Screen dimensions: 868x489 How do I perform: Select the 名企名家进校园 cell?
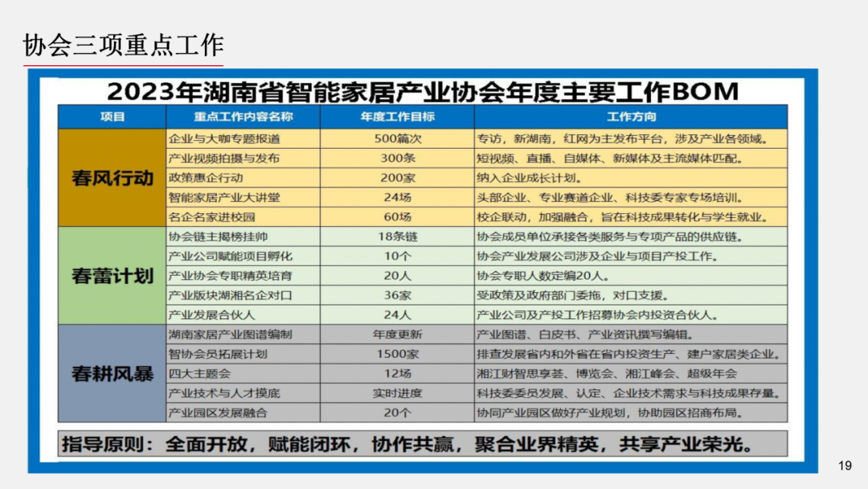(243, 217)
